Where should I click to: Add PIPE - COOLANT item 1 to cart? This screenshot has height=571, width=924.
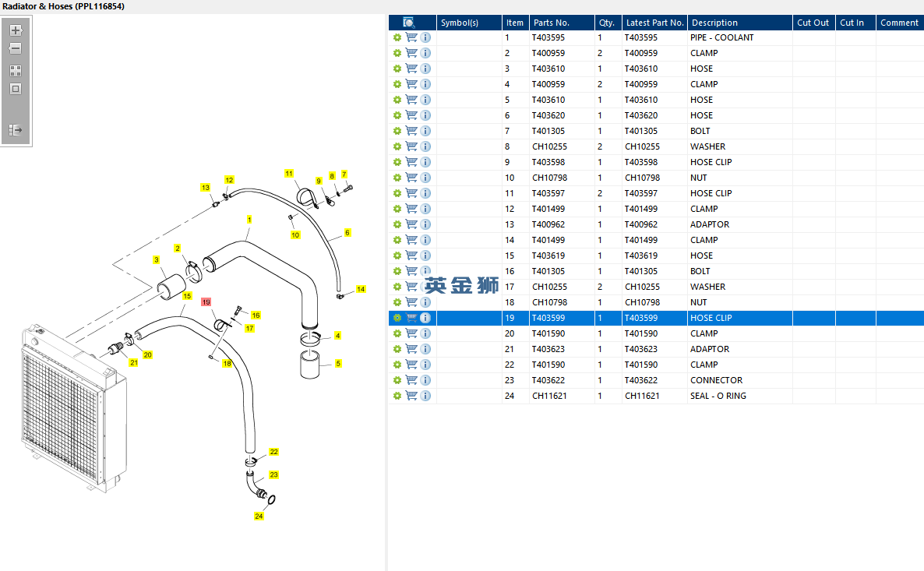click(411, 37)
